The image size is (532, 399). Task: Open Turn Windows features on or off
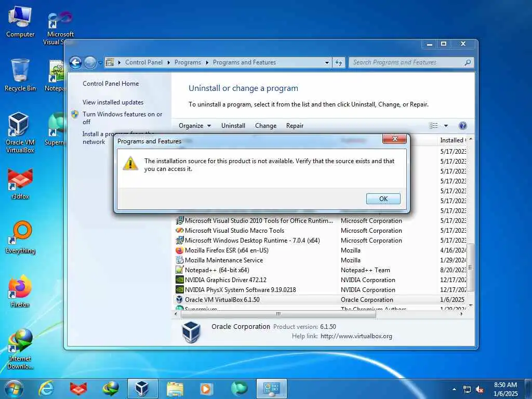pyautogui.click(x=123, y=118)
